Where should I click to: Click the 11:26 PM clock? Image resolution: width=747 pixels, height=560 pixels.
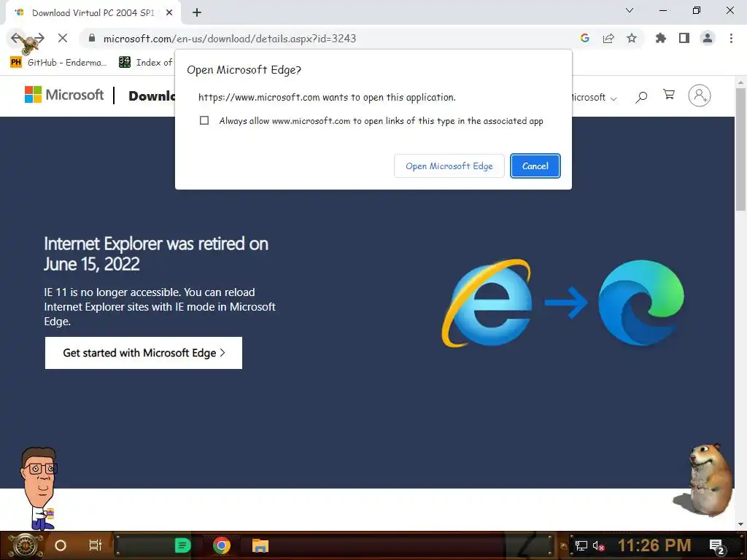tap(654, 545)
